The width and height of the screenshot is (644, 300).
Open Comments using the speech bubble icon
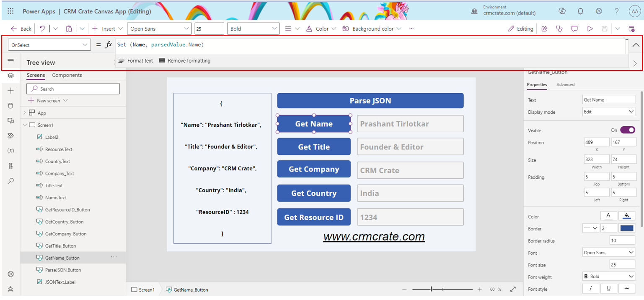(x=574, y=28)
